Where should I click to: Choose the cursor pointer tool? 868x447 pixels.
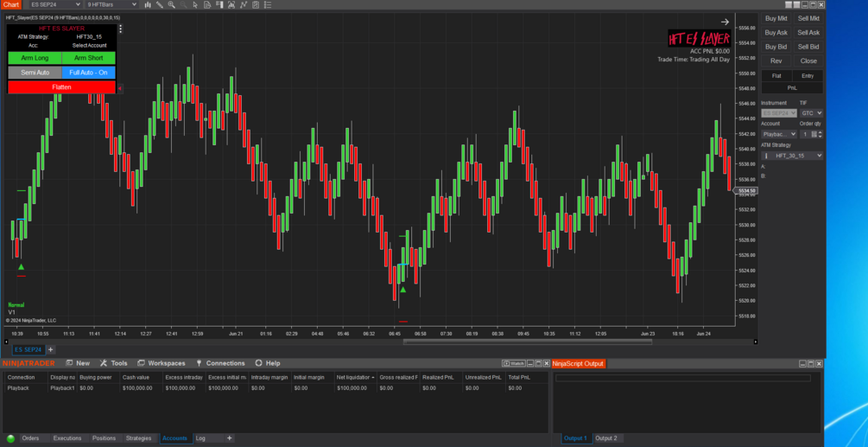[x=195, y=5]
